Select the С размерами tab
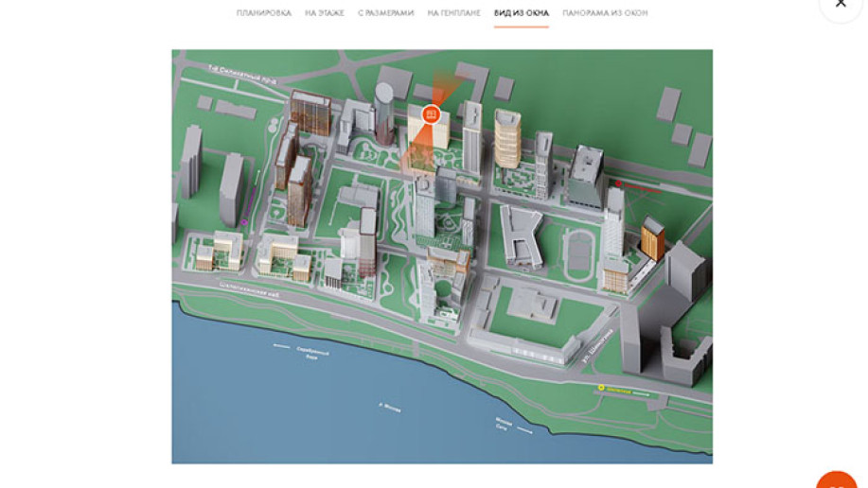The image size is (868, 488). (385, 13)
